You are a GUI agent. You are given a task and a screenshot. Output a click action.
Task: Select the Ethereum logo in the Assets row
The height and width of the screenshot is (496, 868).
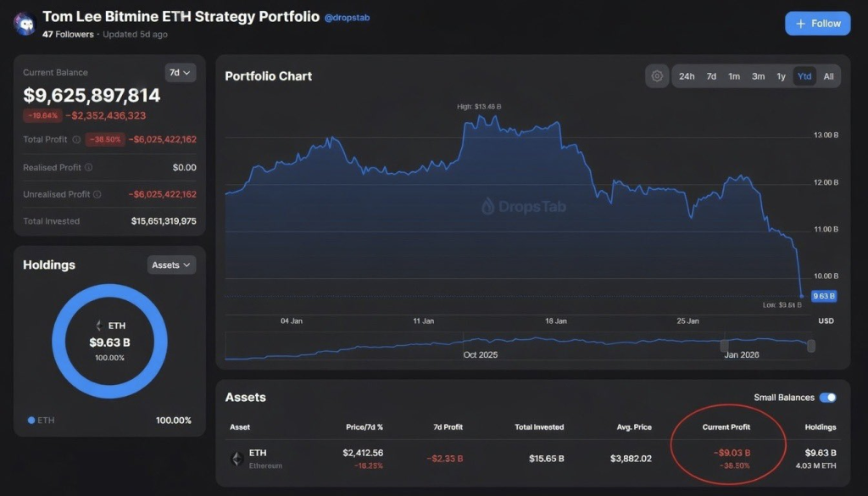tap(236, 459)
